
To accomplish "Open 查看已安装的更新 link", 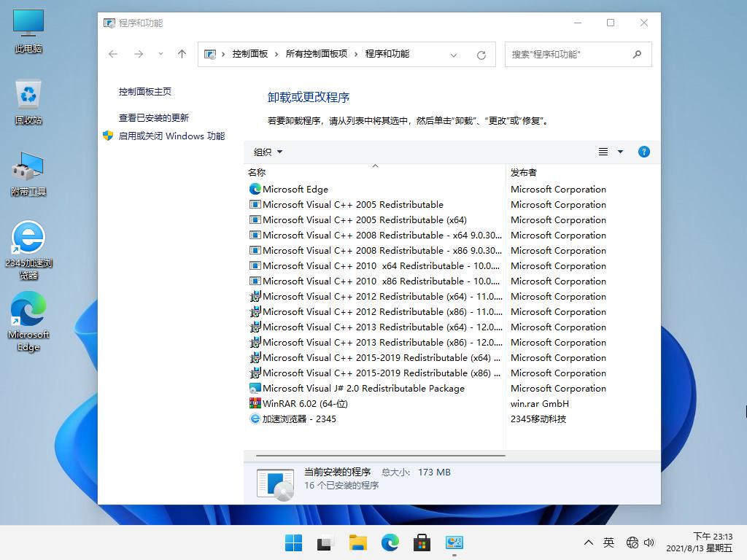I will point(153,117).
